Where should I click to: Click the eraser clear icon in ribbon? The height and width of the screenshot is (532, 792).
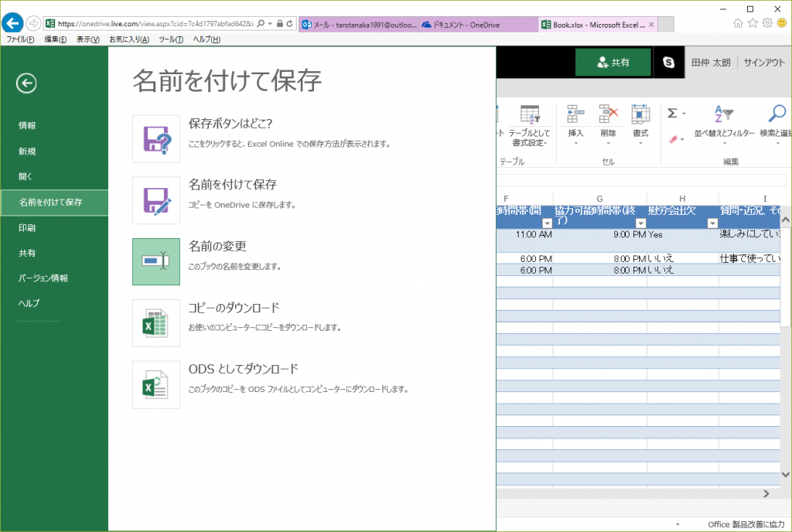(x=674, y=139)
